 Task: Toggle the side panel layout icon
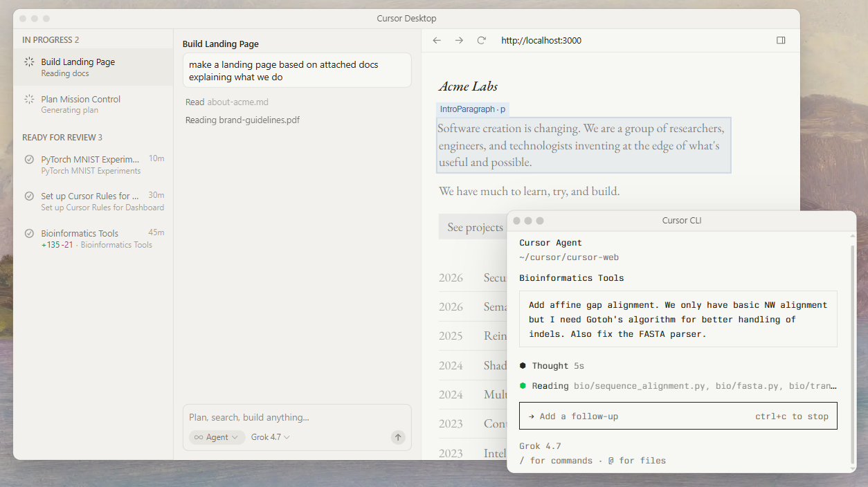pos(781,40)
